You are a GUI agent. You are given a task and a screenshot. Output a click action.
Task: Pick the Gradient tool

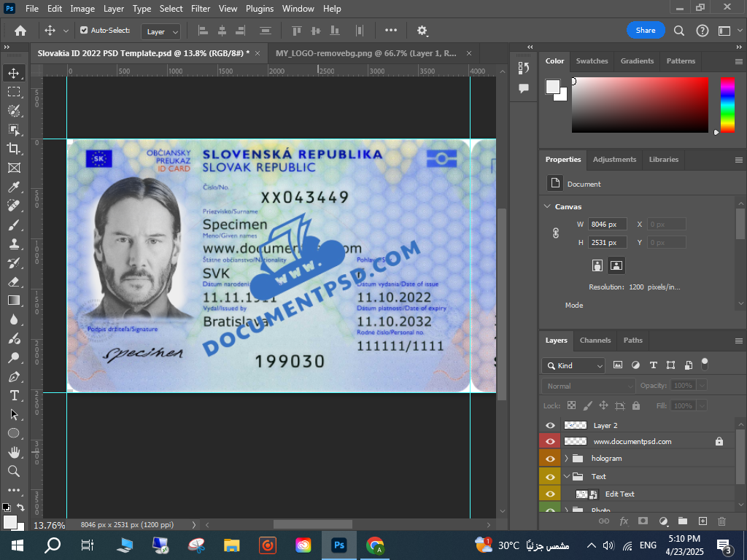(x=14, y=300)
